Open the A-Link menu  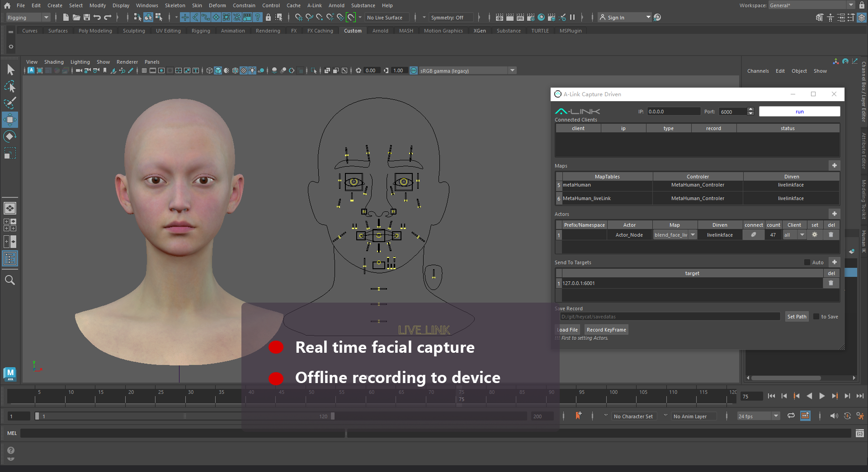click(x=314, y=5)
